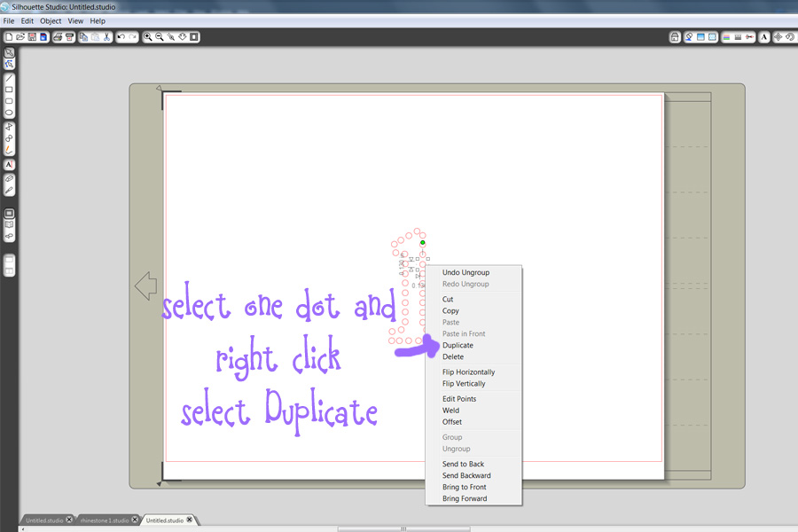Choose the Draw an Ellipse tool
The width and height of the screenshot is (798, 532).
coord(9,113)
